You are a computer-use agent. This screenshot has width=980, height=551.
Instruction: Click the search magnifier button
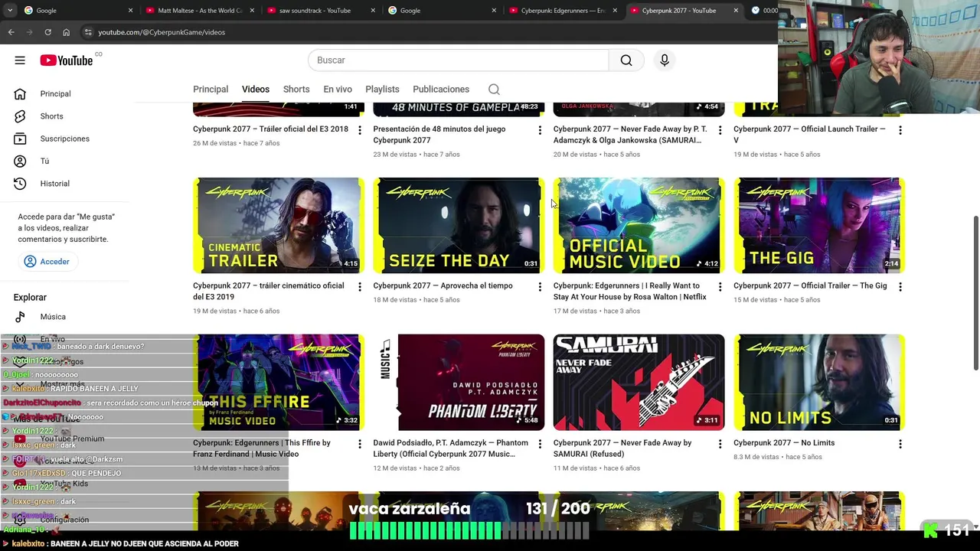(626, 60)
